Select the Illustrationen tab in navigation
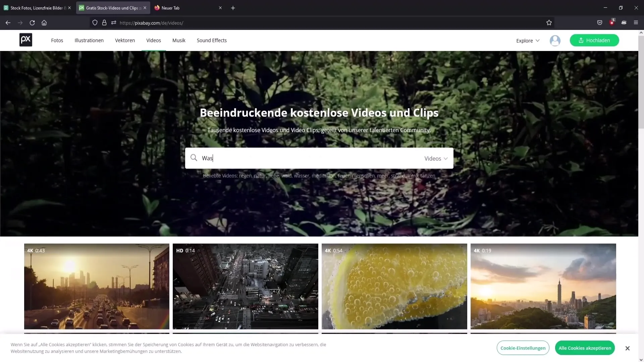This screenshot has height=362, width=644. click(89, 40)
